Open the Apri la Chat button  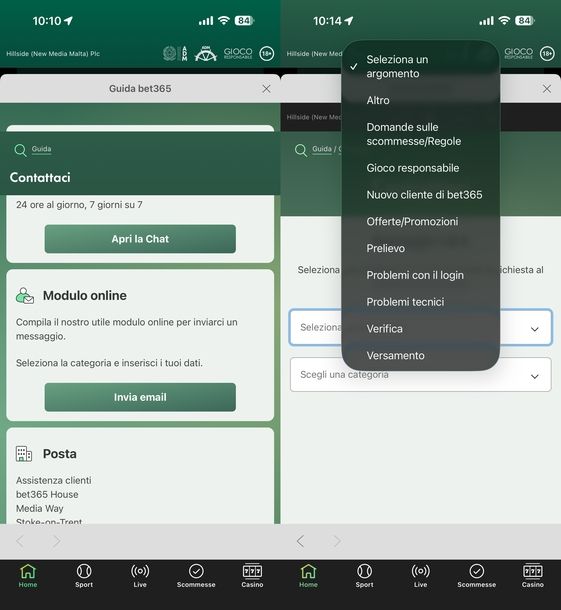tap(140, 239)
